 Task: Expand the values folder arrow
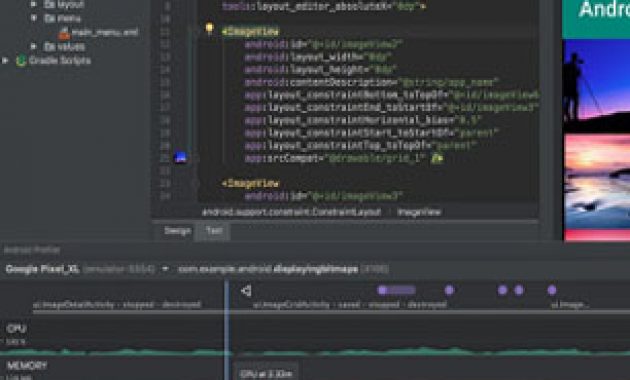pos(34,47)
